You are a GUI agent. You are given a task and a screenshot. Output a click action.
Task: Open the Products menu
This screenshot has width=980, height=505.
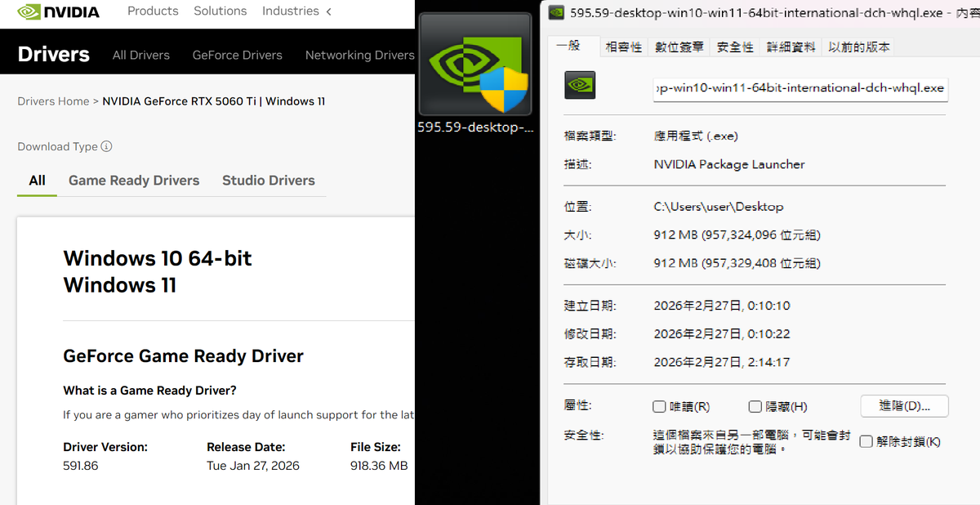point(153,11)
